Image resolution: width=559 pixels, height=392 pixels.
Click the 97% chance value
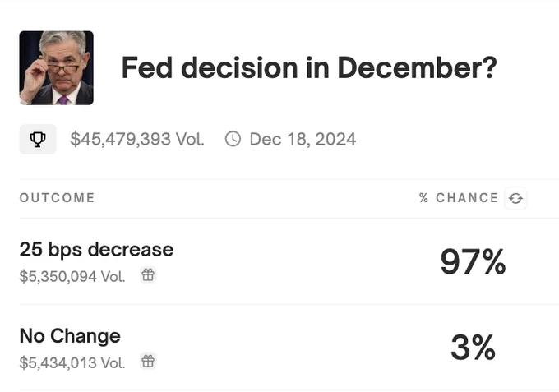pyautogui.click(x=473, y=262)
